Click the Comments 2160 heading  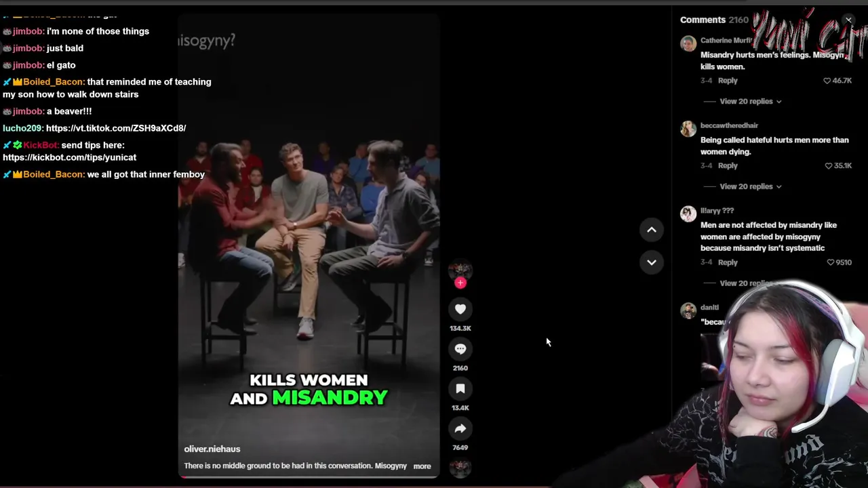(x=714, y=20)
